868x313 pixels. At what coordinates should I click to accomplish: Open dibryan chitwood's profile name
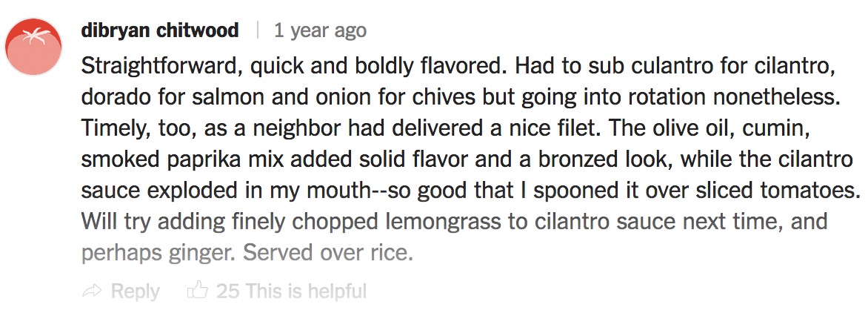click(x=159, y=30)
